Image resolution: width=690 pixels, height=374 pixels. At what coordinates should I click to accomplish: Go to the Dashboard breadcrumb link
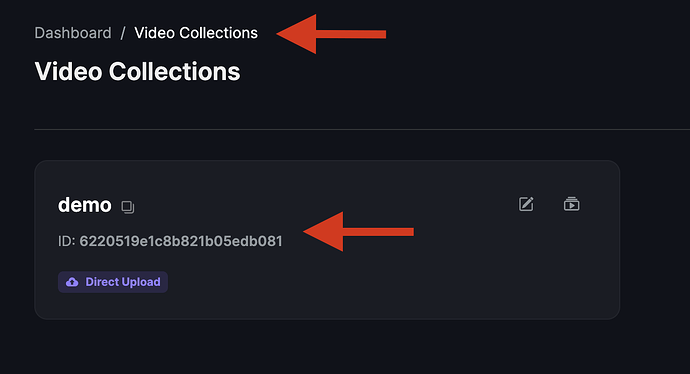[73, 33]
